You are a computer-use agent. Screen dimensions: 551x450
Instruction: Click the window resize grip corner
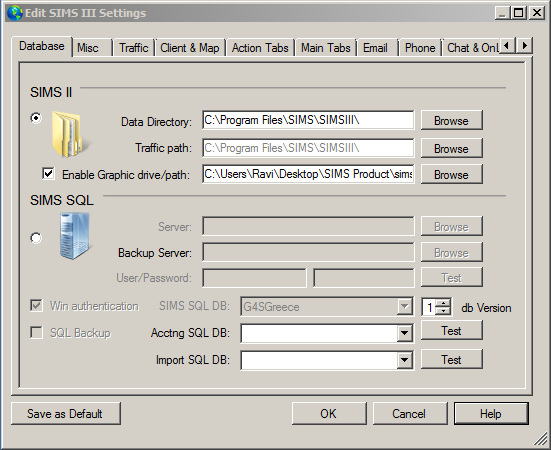pos(540,439)
